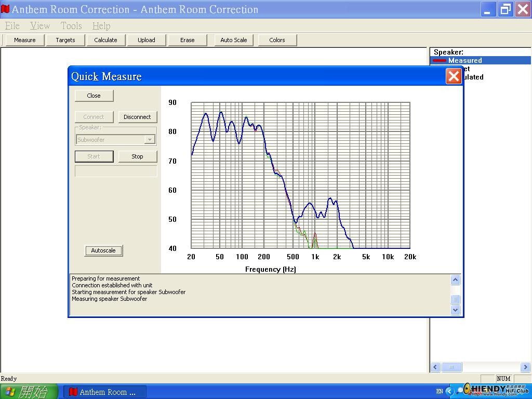The height and width of the screenshot is (399, 532).
Task: Click the Targets toolbar button
Action: (x=65, y=40)
